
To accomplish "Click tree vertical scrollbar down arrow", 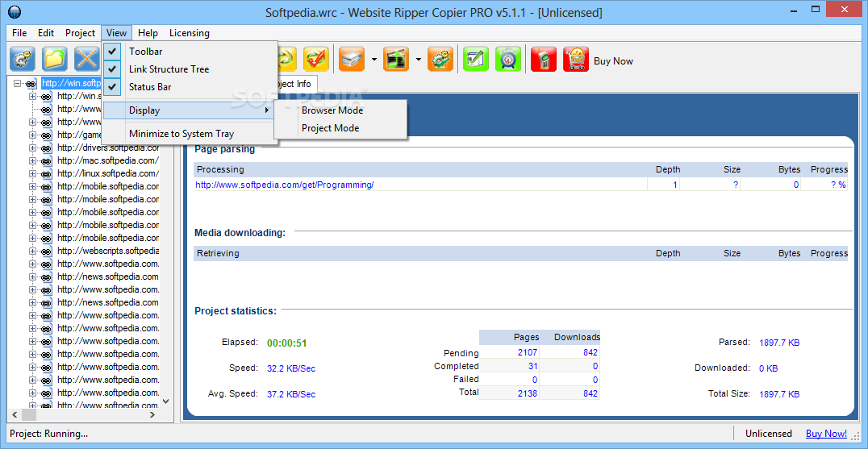I will (x=166, y=401).
